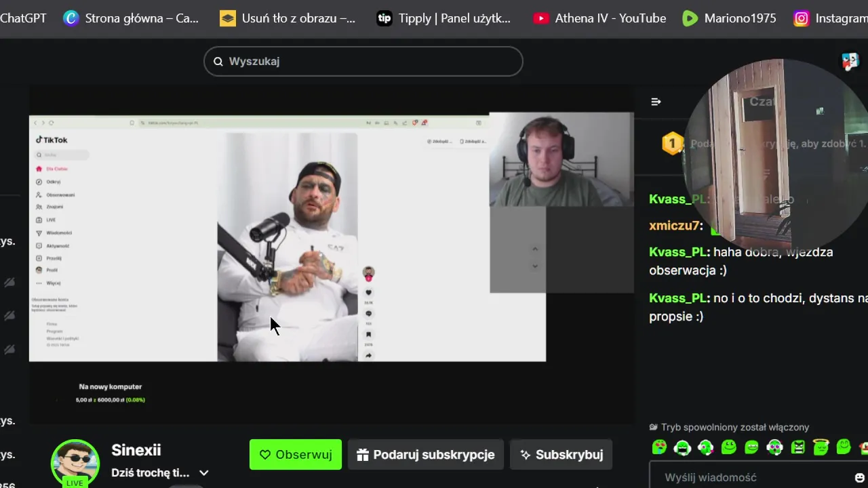Click Kvass_PL username on 'haha dobra' message
868x488 pixels.
point(678,252)
